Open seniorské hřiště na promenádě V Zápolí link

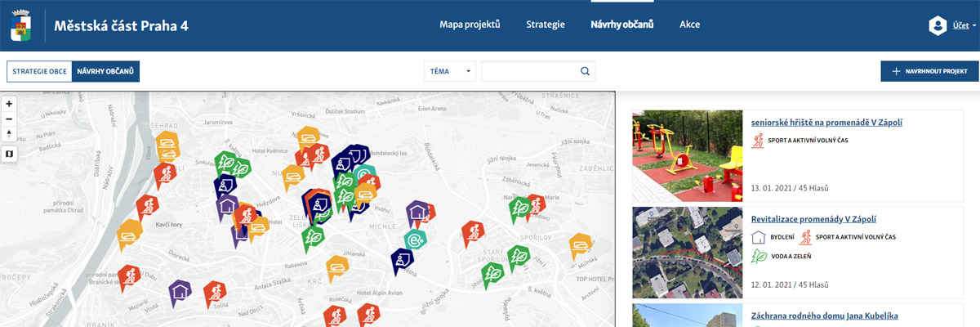(826, 123)
